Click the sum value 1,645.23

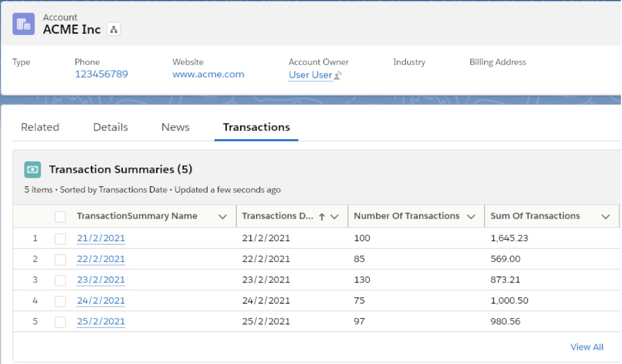[x=509, y=238]
